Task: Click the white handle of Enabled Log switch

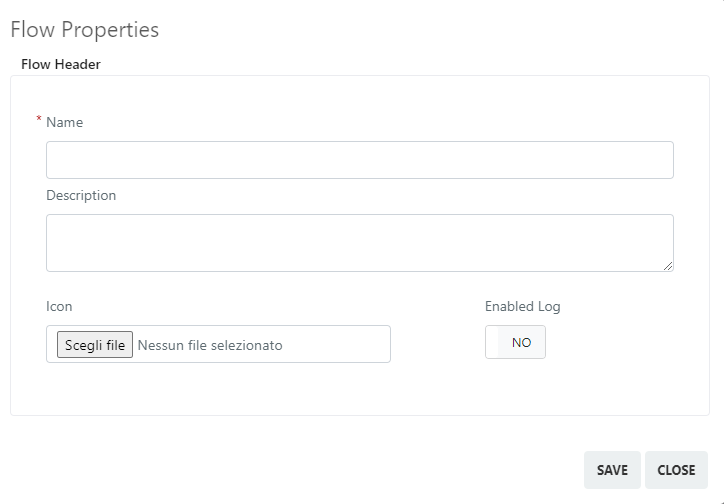Action: tap(492, 342)
